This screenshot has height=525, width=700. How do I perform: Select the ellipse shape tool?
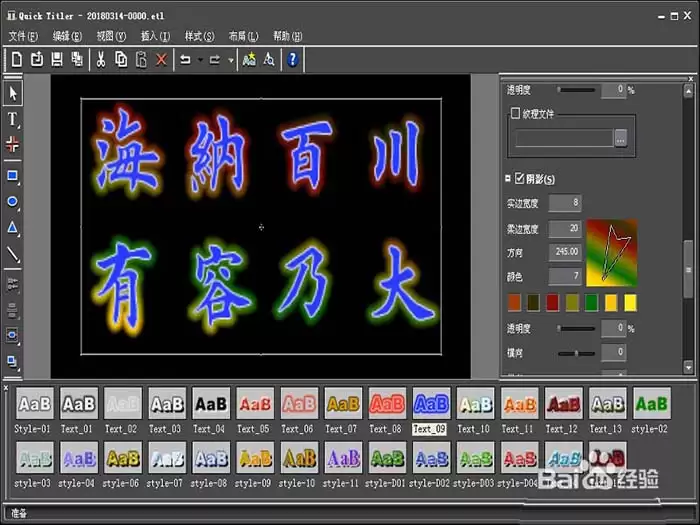click(x=12, y=202)
